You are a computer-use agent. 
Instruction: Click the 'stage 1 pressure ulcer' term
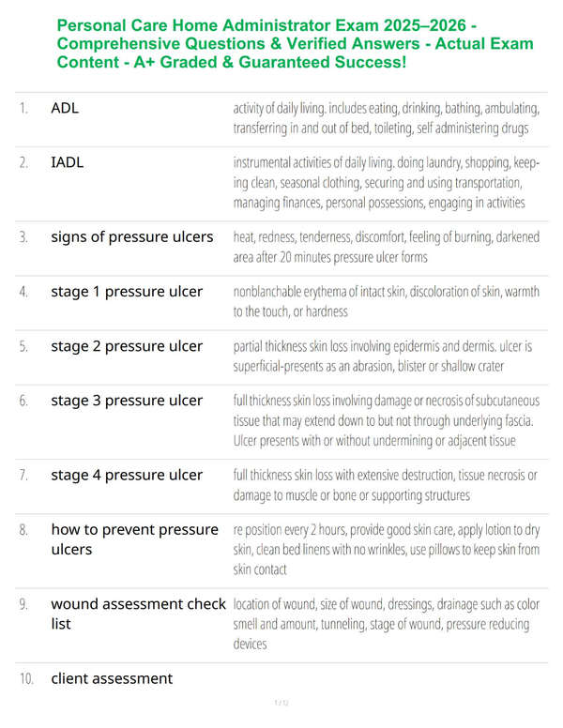tap(127, 292)
